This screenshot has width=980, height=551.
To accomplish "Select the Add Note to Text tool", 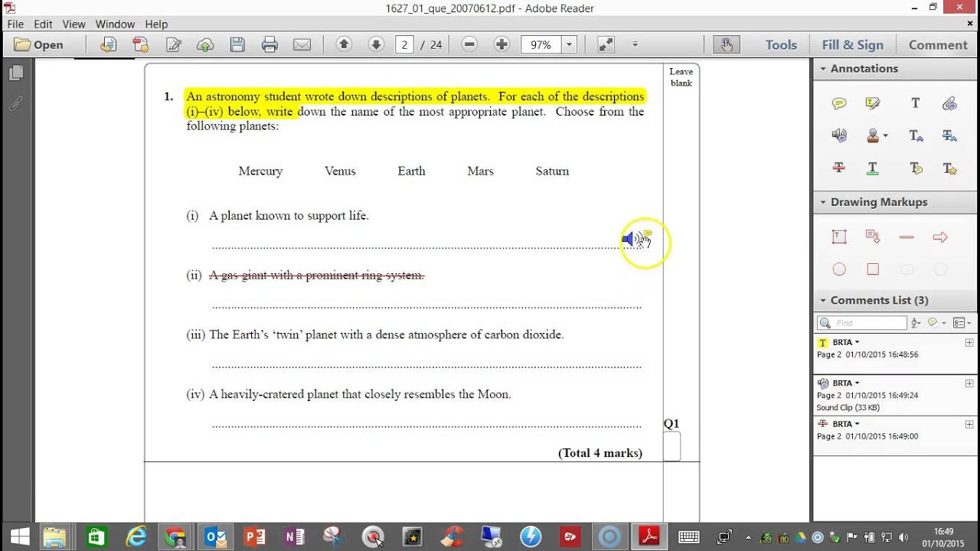I will click(916, 168).
